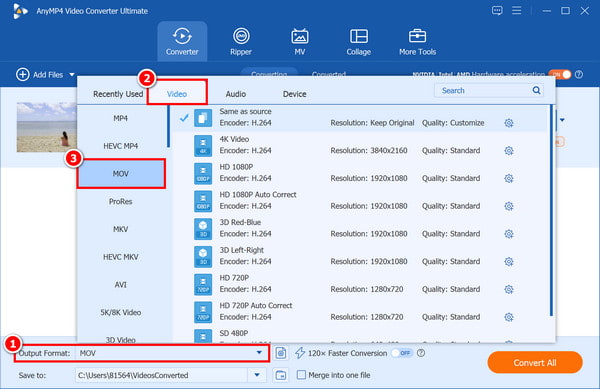Open the snapshot settings icon beside Output Format
Screen dimensions: 600x389
280,353
